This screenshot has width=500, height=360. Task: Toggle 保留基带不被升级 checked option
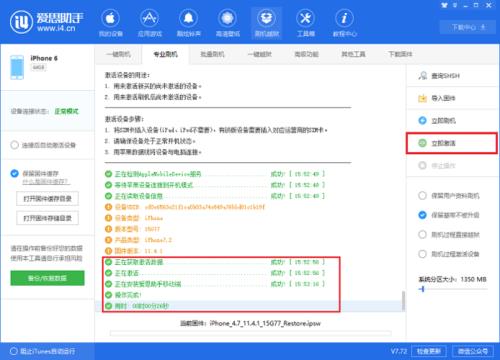449,215
